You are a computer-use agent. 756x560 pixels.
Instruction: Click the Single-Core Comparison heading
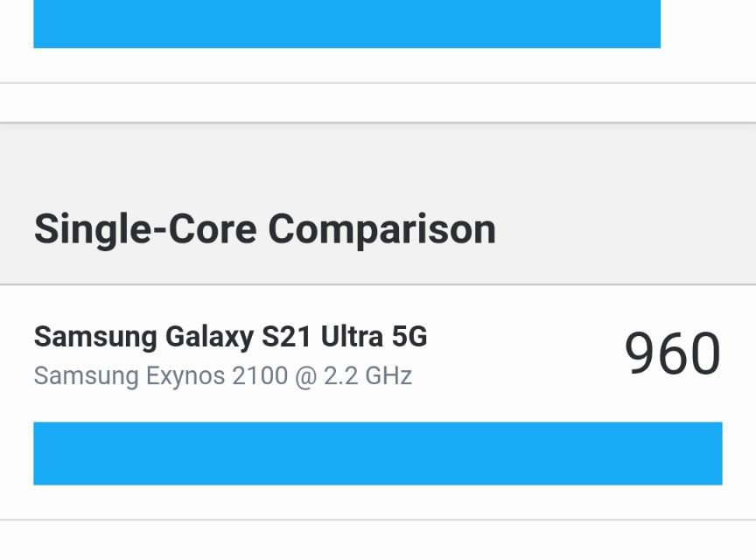264,229
